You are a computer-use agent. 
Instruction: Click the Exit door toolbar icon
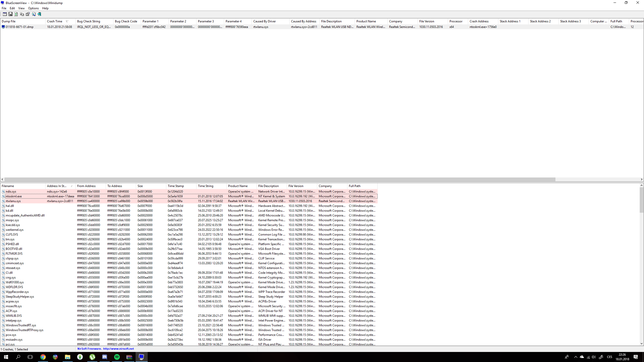click(x=39, y=14)
